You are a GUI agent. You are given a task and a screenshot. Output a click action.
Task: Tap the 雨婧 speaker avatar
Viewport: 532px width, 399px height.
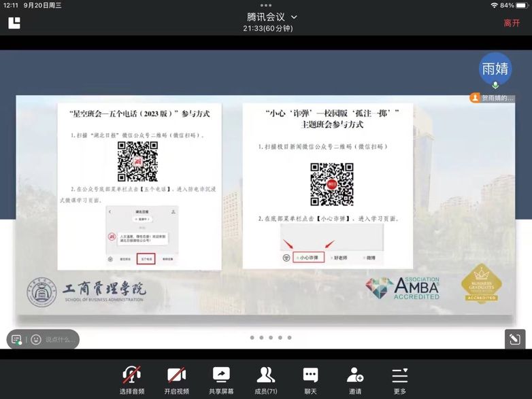click(495, 68)
